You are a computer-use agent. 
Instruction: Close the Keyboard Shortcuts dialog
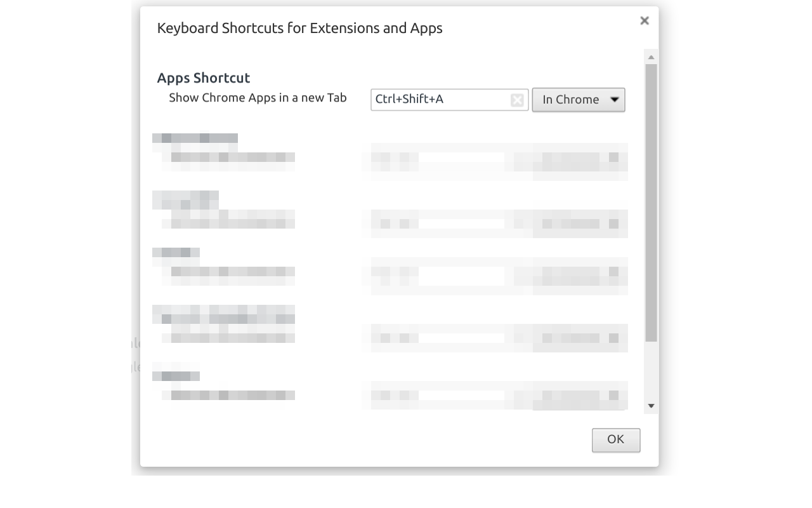point(645,21)
